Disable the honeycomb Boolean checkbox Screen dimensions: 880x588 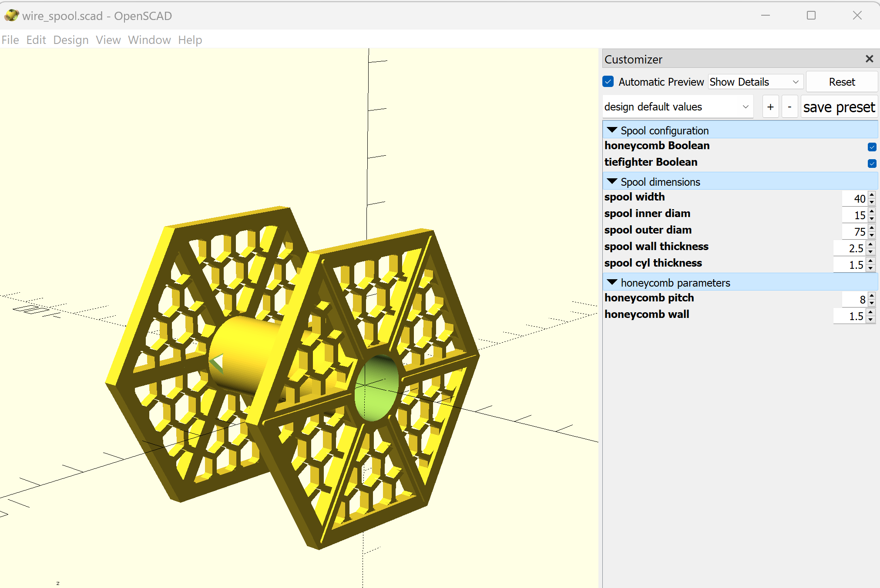[x=872, y=147]
